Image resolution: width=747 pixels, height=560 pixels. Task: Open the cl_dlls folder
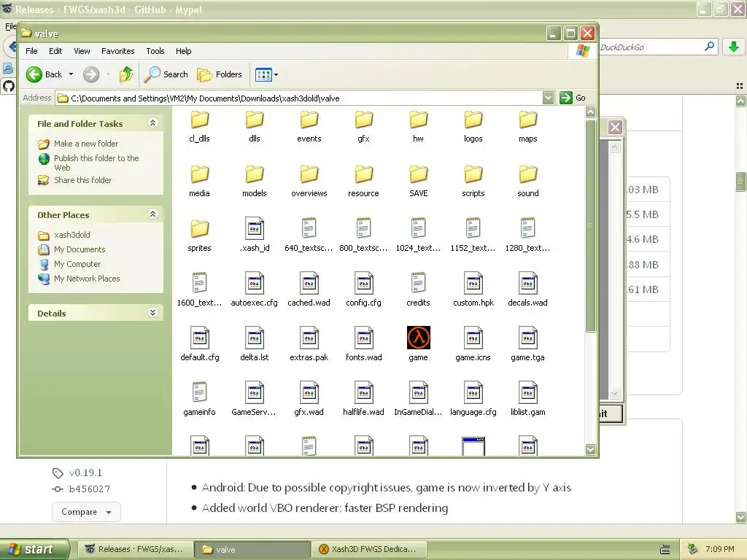click(200, 127)
